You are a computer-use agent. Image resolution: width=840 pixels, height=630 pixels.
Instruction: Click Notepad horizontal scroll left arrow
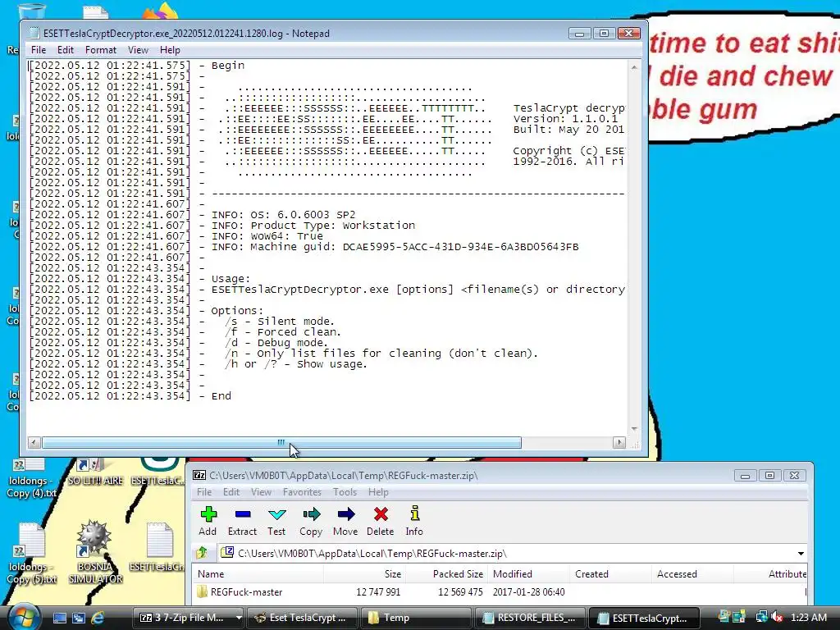[x=34, y=442]
